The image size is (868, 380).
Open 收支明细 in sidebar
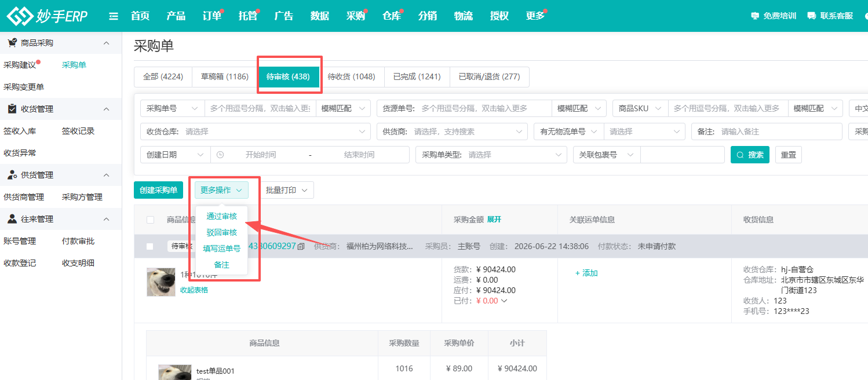click(78, 264)
